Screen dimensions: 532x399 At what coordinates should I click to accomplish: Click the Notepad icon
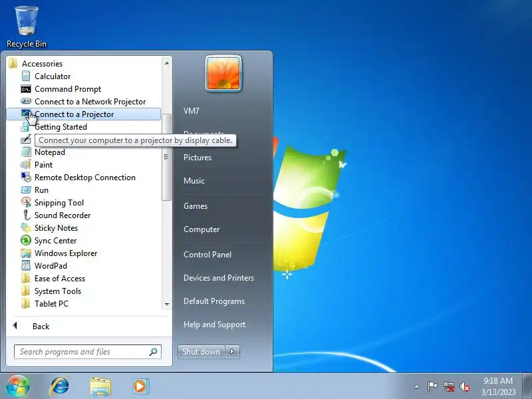(26, 152)
